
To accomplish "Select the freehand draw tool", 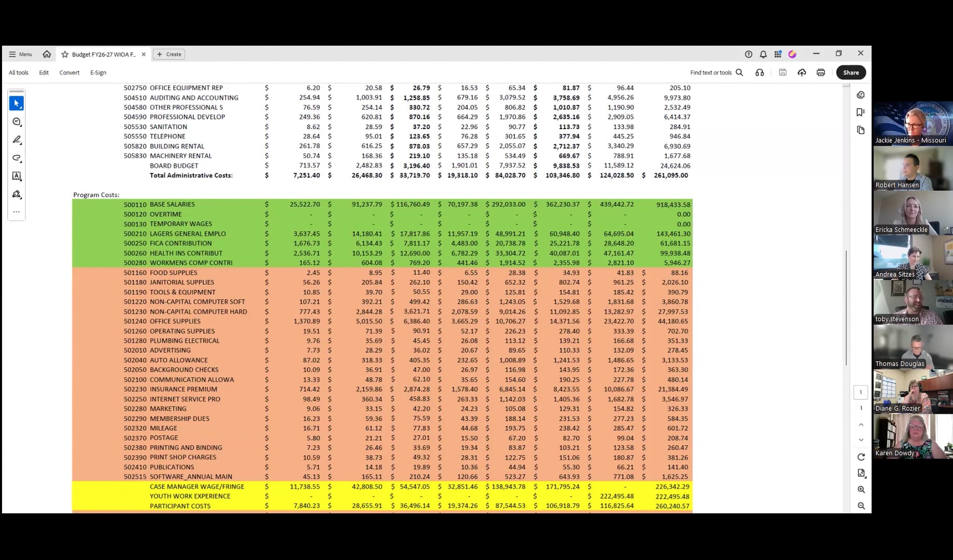I will (17, 158).
